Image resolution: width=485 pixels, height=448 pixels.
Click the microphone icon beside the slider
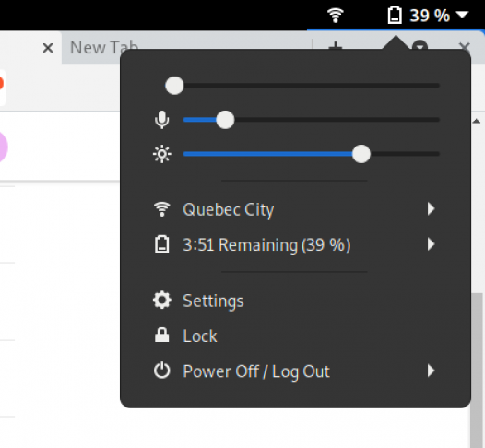[161, 120]
